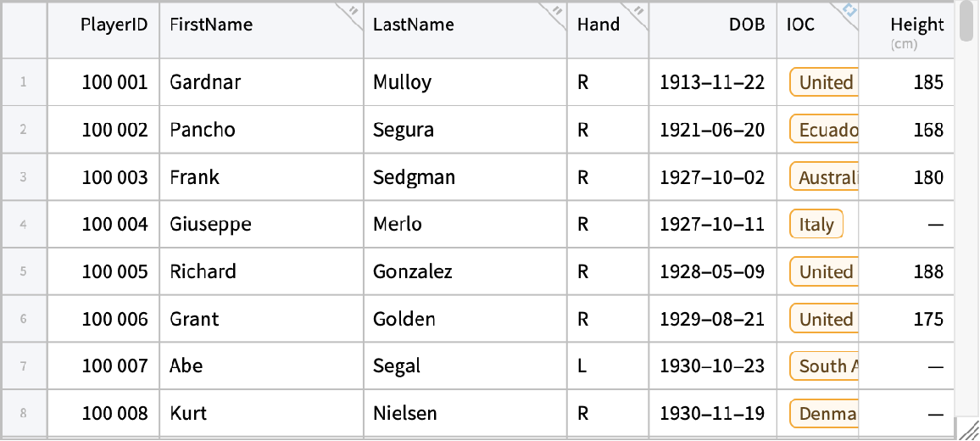Click the LastName column type corner icon
This screenshot has width=980, height=441.
coord(557,11)
